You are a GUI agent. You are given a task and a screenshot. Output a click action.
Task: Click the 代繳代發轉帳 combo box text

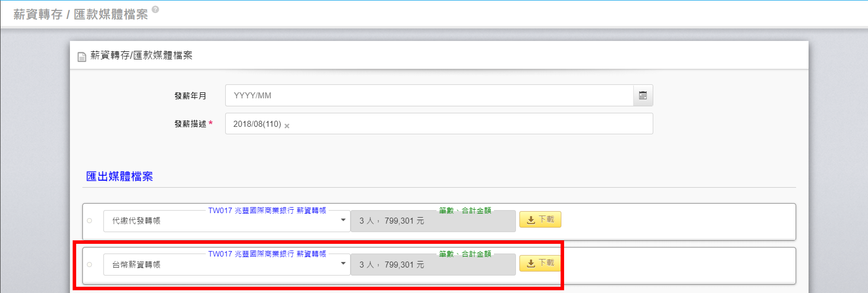point(136,221)
